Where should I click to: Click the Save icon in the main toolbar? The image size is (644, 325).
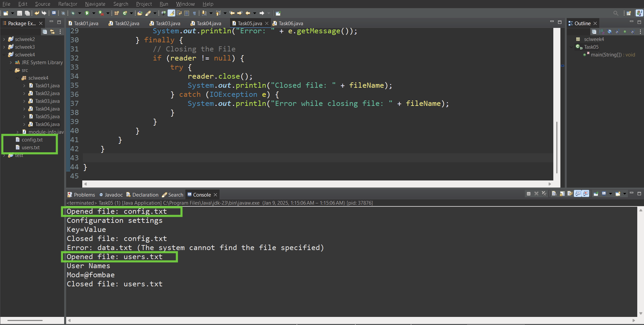point(19,13)
